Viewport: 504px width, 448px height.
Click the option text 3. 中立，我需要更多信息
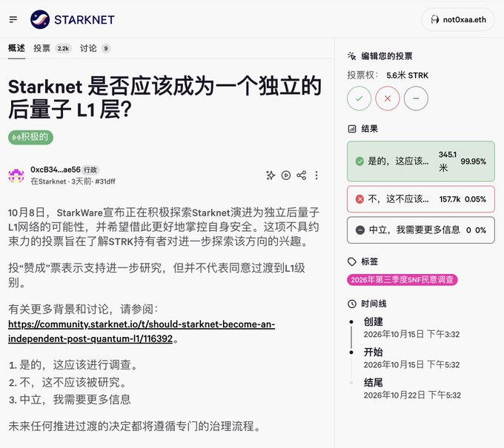pyautogui.click(x=70, y=400)
